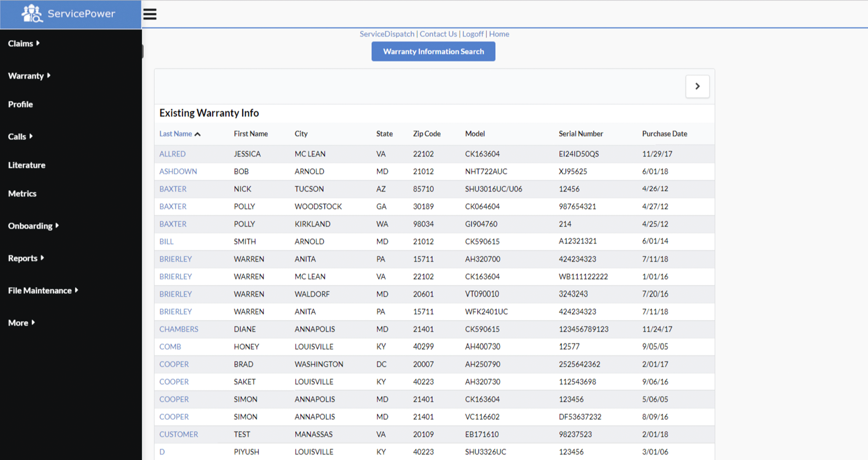Image resolution: width=868 pixels, height=460 pixels.
Task: Click the Home link
Action: pyautogui.click(x=499, y=34)
